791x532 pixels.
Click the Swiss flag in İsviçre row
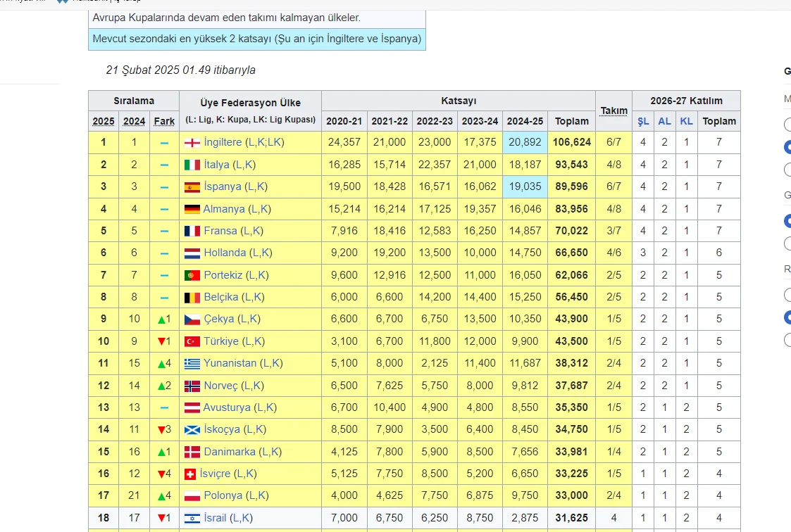[189, 474]
